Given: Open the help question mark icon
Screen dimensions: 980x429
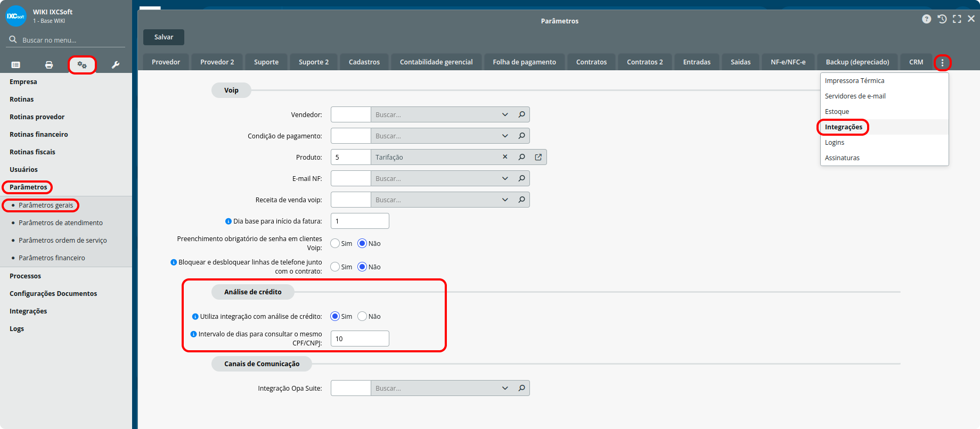Looking at the screenshot, I should point(927,19).
